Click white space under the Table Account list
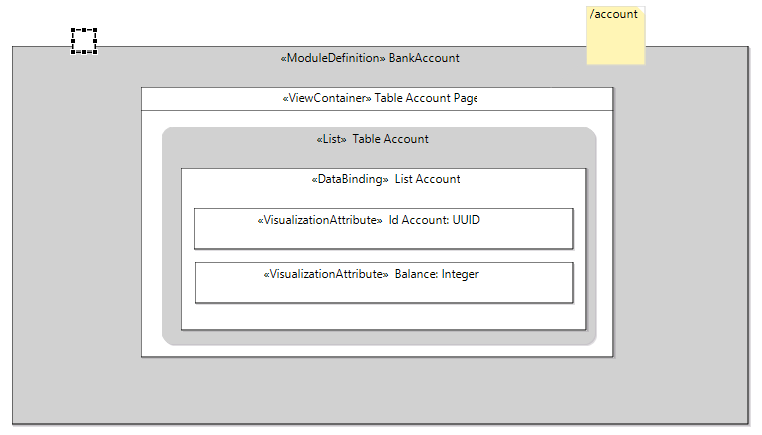The height and width of the screenshot is (435, 762). point(377,351)
